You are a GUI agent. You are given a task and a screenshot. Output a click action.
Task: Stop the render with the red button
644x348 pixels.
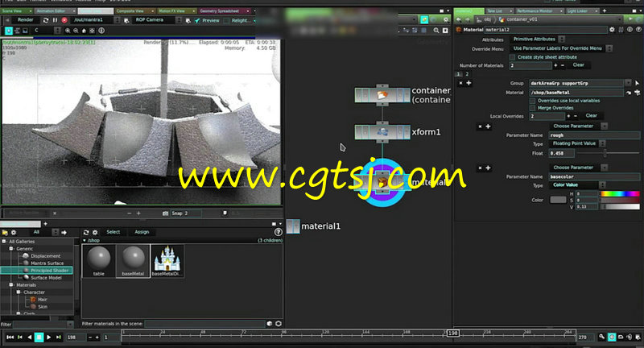tap(64, 20)
